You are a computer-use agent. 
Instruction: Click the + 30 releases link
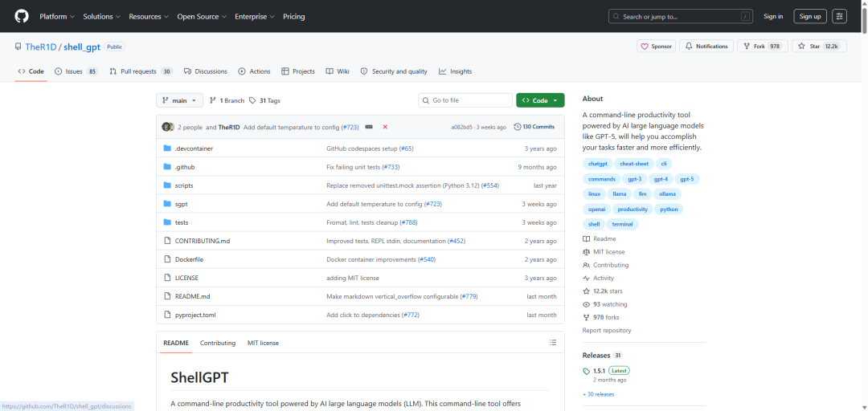[598, 394]
